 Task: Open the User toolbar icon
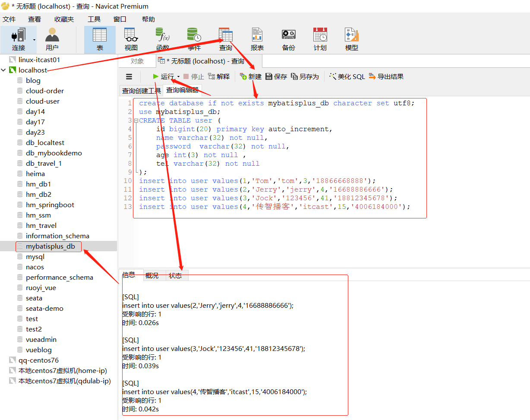pyautogui.click(x=52, y=39)
